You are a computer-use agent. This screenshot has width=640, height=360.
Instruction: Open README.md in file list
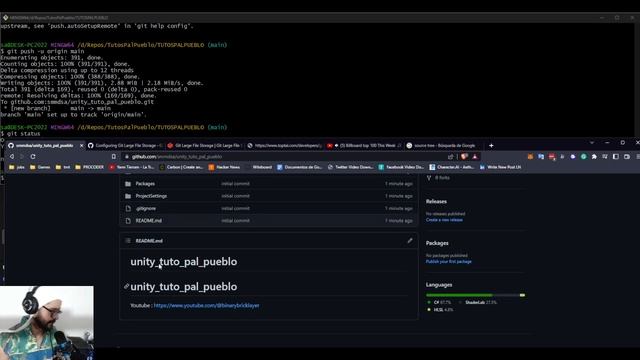[149, 220]
